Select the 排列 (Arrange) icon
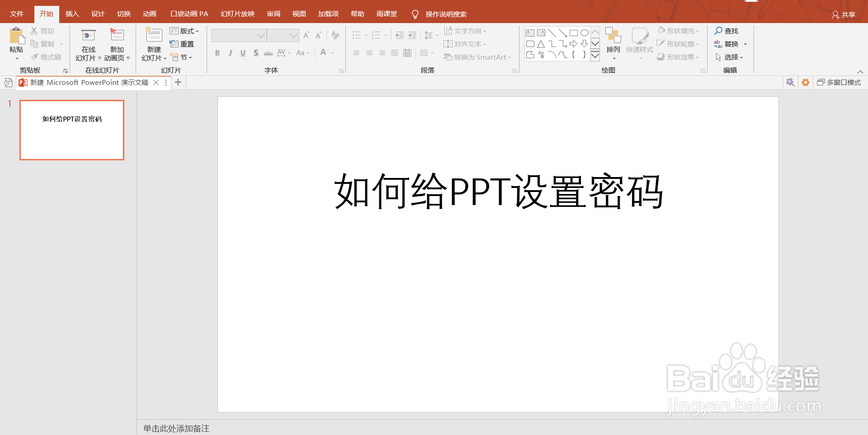This screenshot has height=435, width=868. [613, 44]
